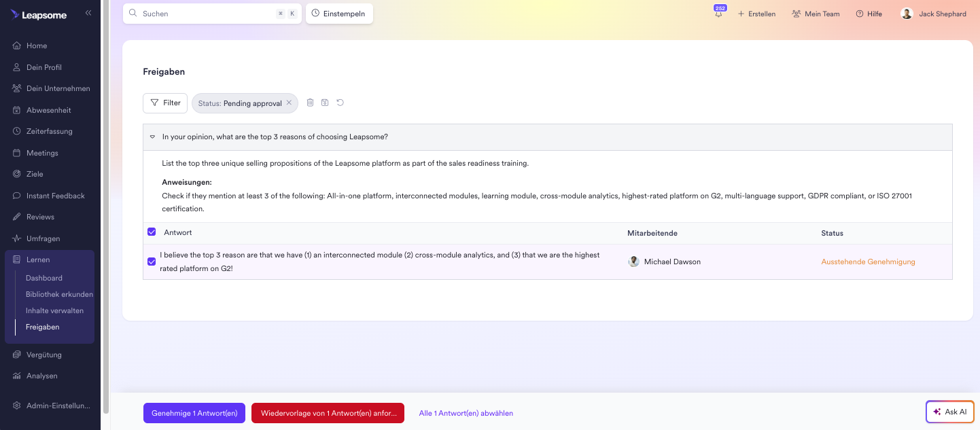Open Inhalte verwalten sub-item
The height and width of the screenshot is (430, 980).
coord(54,310)
